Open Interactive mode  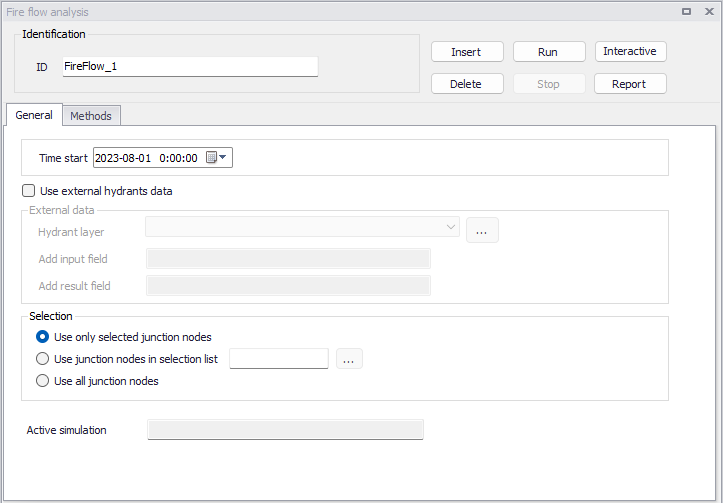click(x=630, y=51)
